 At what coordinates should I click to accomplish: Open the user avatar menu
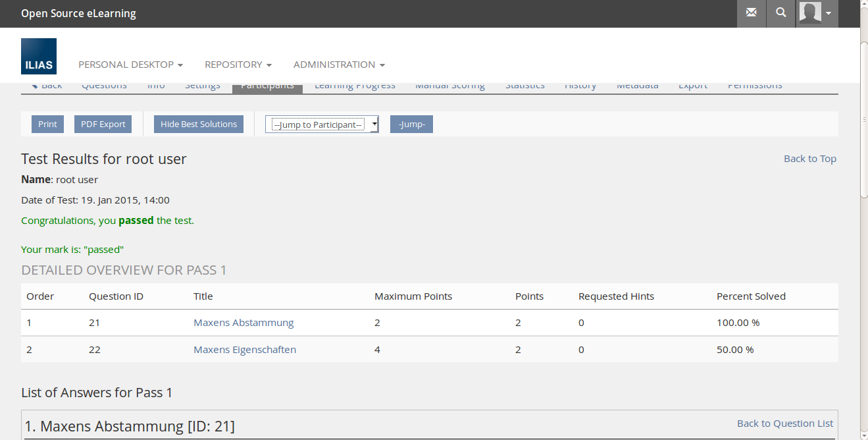[x=816, y=13]
